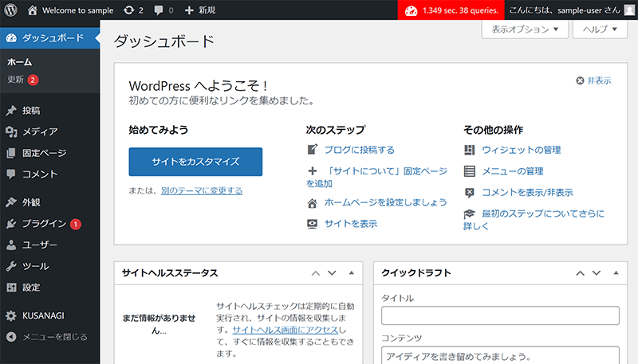This screenshot has width=638, height=364.
Task: Dismiss welcome panel via 非表示
Action: click(594, 81)
